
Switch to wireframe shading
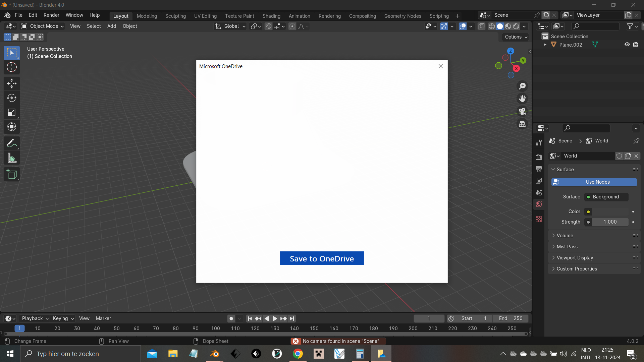[492, 26]
